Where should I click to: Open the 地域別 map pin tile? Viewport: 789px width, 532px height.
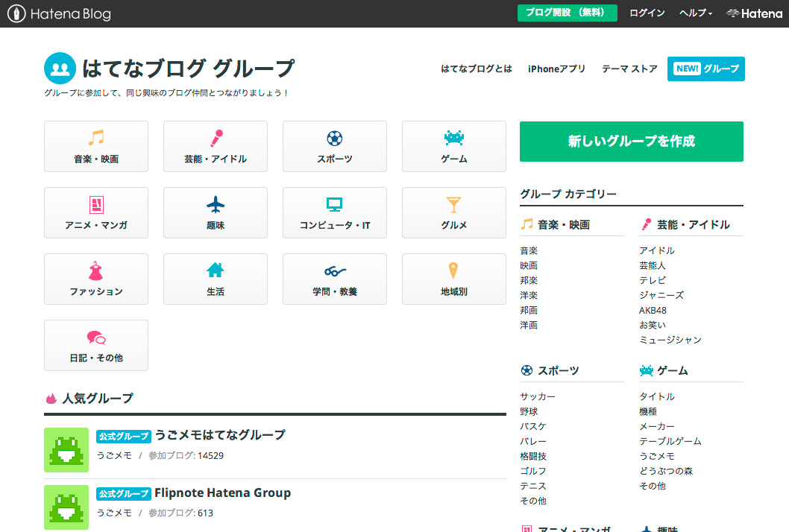coord(454,279)
